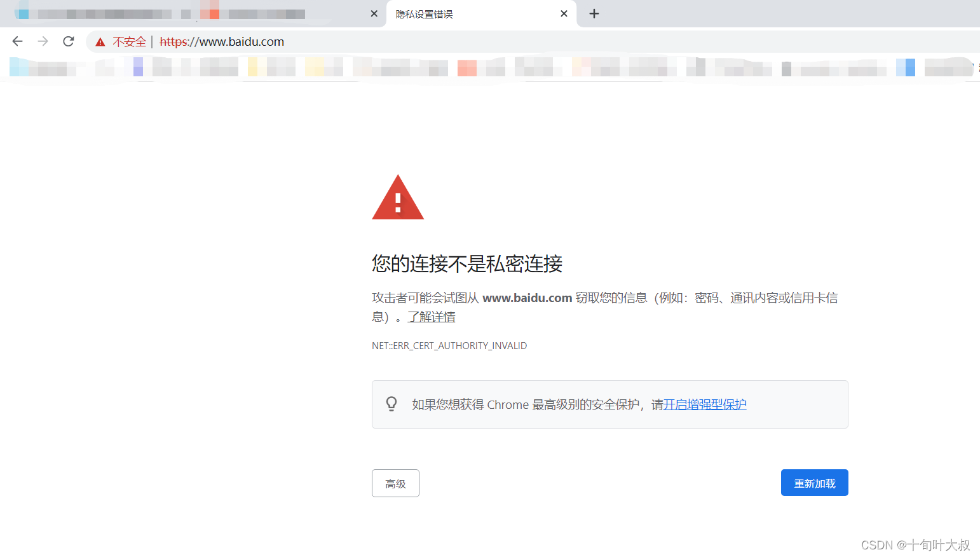The width and height of the screenshot is (980, 557).
Task: Go back using the back arrow
Action: pyautogui.click(x=17, y=41)
